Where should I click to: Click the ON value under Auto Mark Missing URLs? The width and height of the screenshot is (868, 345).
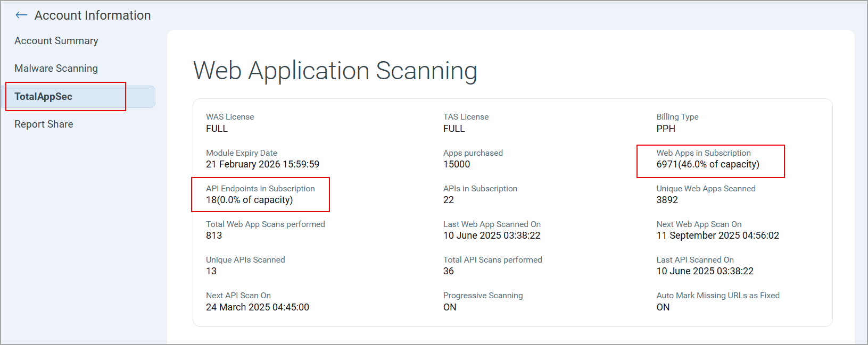click(x=663, y=307)
